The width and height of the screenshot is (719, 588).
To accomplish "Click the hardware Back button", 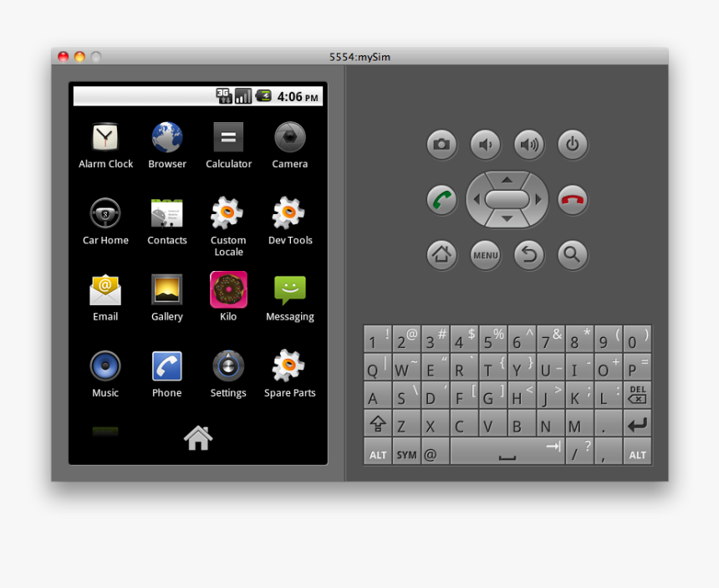I will 529,254.
